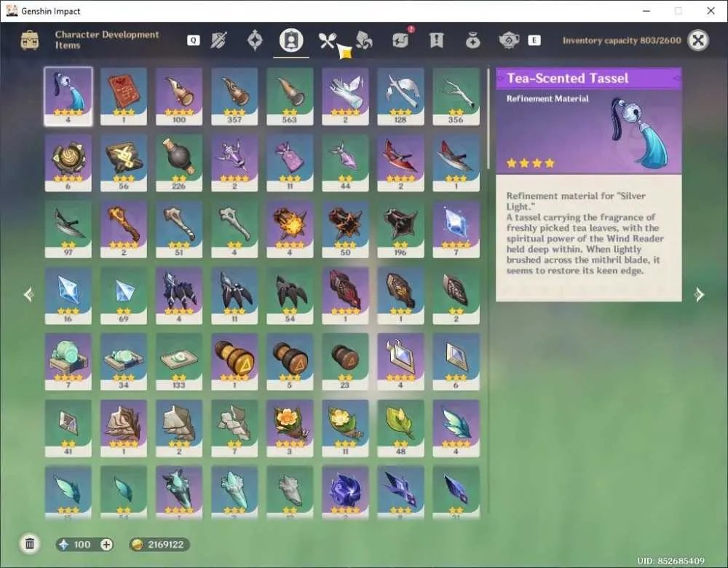Go to next page with right arrow

coord(699,294)
